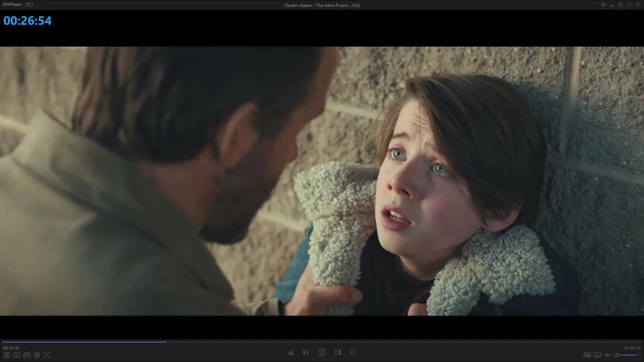Click on the video playback area
The image size is (644, 362).
(322, 181)
